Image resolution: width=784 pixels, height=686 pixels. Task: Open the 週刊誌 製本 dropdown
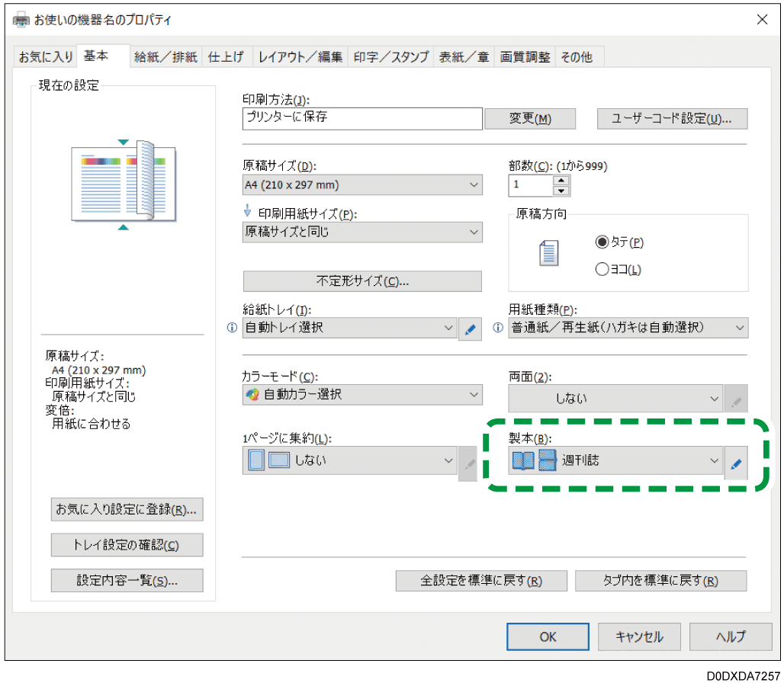pos(713,461)
